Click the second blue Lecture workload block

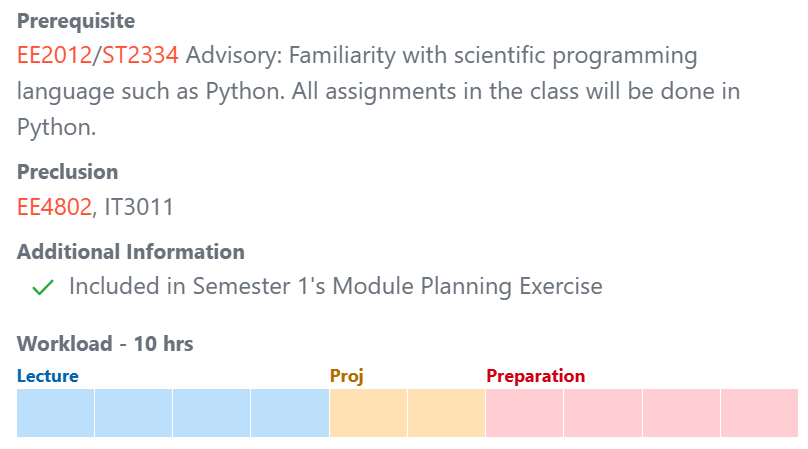(133, 413)
